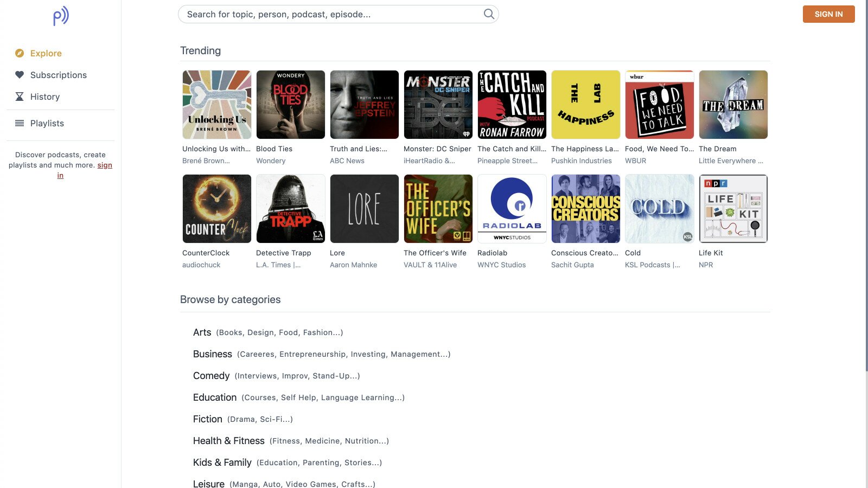Select the Arts category link
Image resolution: width=868 pixels, height=488 pixels.
(202, 332)
